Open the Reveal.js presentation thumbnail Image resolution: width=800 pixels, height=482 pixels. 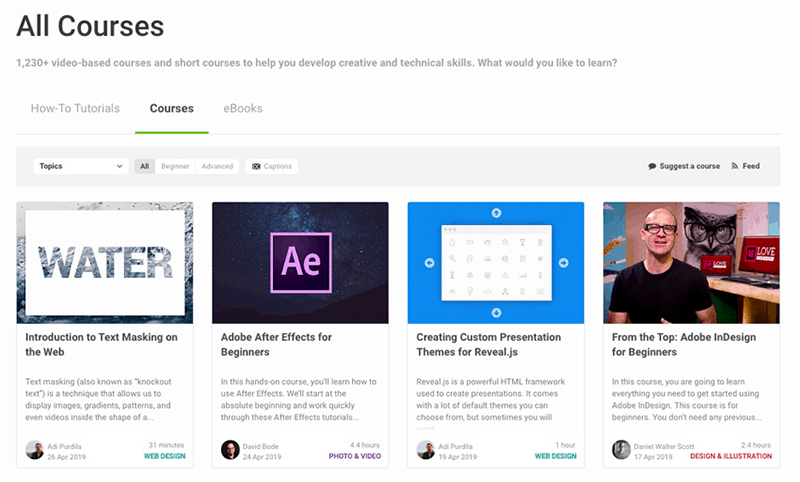pyautogui.click(x=496, y=263)
